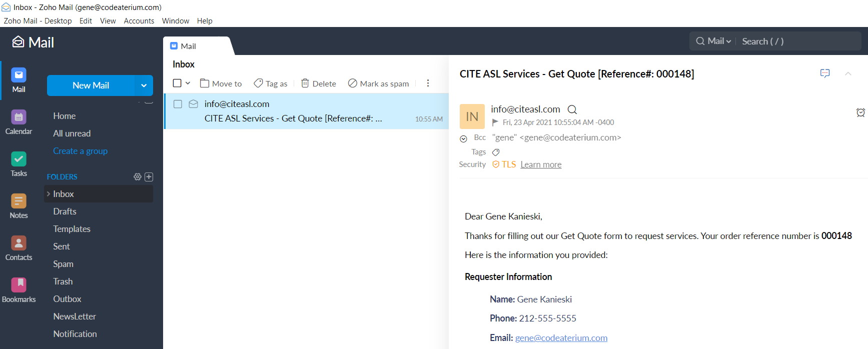This screenshot has height=349, width=868.
Task: Open the Zoho Mail - Desktop menu
Action: pyautogui.click(x=38, y=21)
